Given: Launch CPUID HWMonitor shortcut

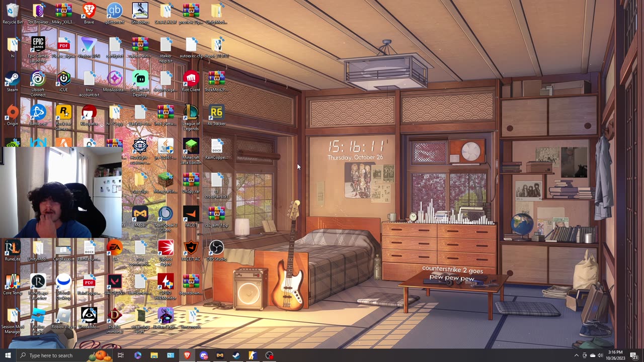Looking at the screenshot, I should [166, 287].
